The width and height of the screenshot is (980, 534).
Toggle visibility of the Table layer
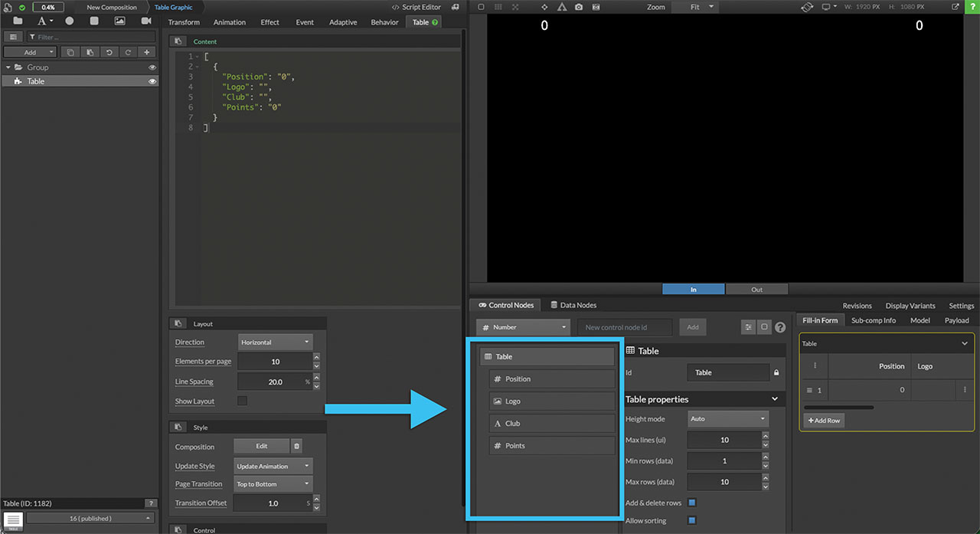click(152, 81)
